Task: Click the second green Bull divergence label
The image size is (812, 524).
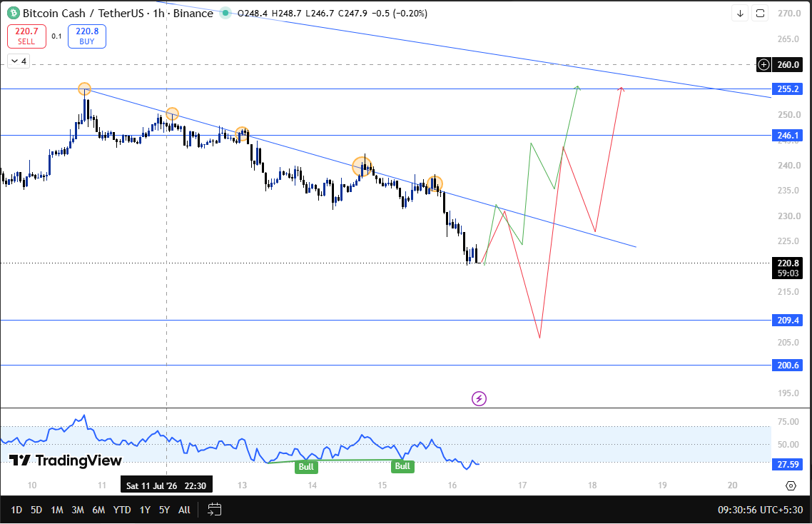Action: [402, 466]
